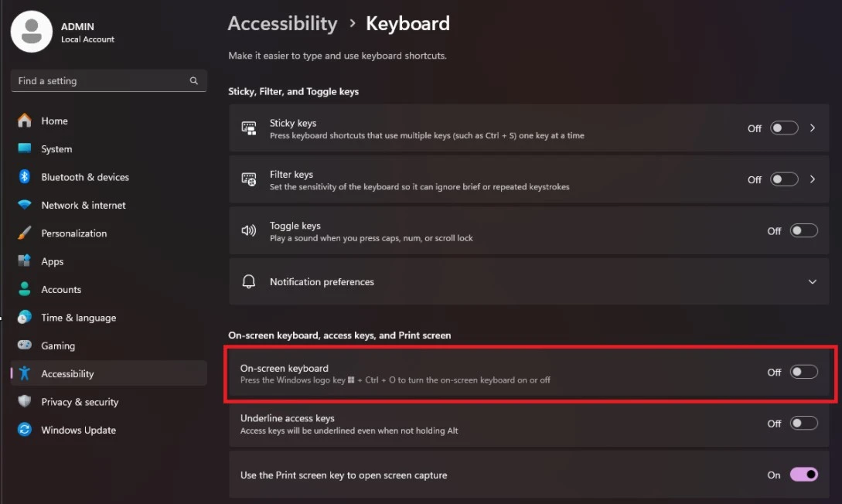This screenshot has height=504, width=842.
Task: Open Network & internet via Wi-Fi icon
Action: [x=25, y=205]
